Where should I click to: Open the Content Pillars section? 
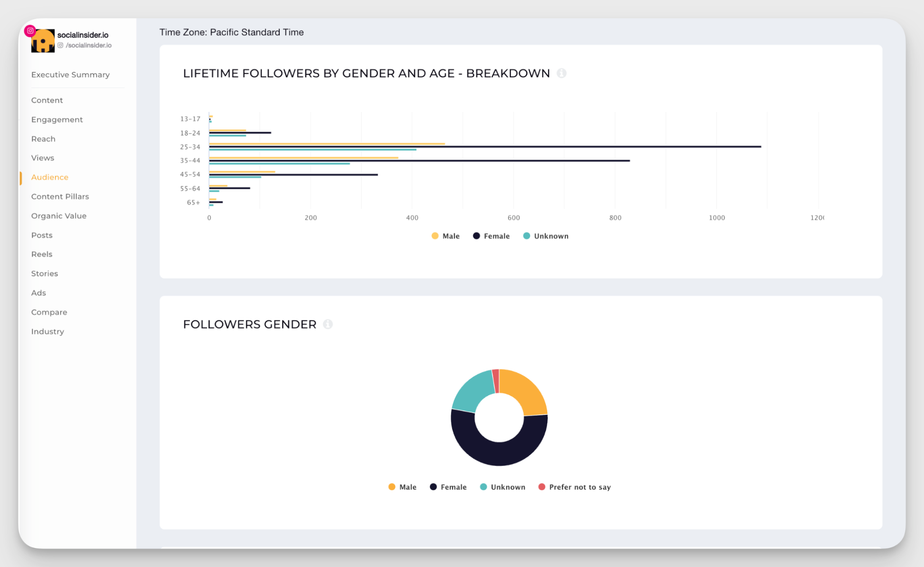(60, 196)
